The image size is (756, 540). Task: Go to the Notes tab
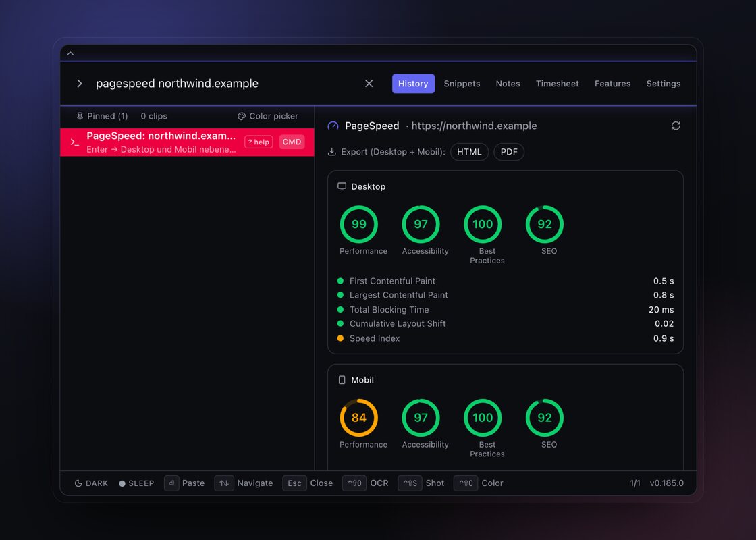coord(508,84)
